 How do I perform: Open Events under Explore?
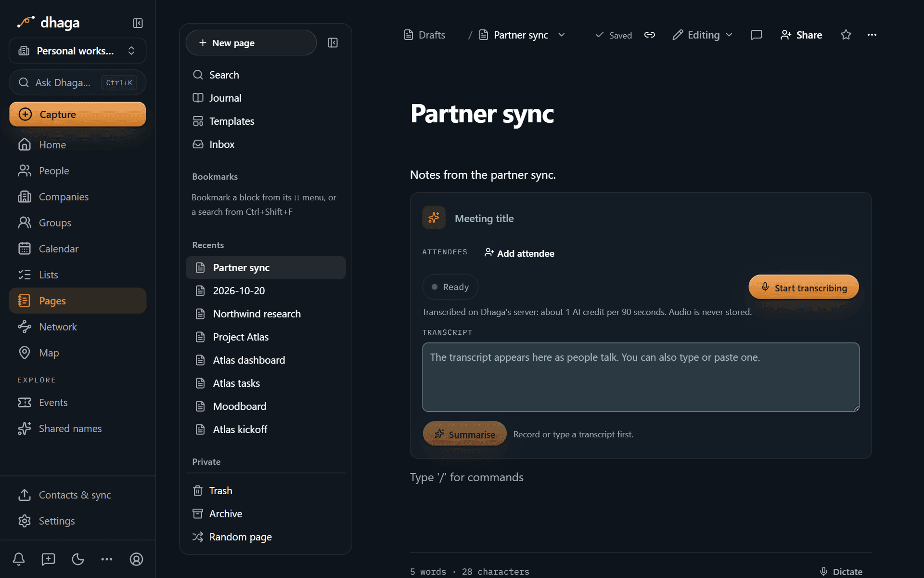point(77,402)
